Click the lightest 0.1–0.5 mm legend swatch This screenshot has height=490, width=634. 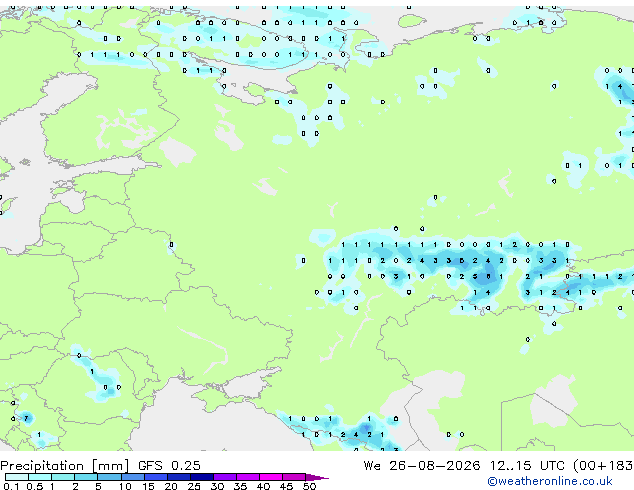coord(17,477)
